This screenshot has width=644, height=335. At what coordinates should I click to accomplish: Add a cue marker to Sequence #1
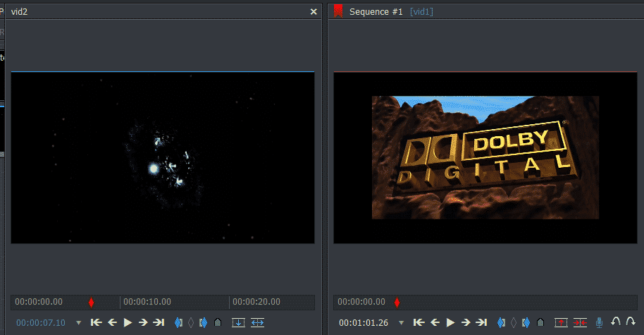pos(540,323)
